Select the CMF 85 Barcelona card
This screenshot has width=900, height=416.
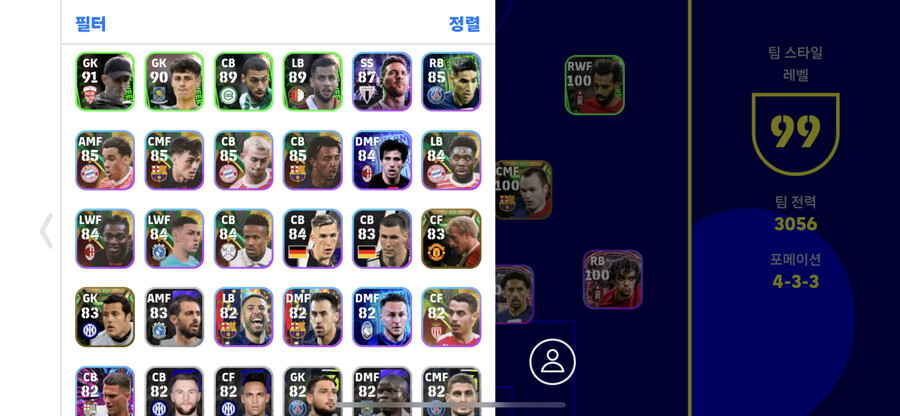pos(174,160)
